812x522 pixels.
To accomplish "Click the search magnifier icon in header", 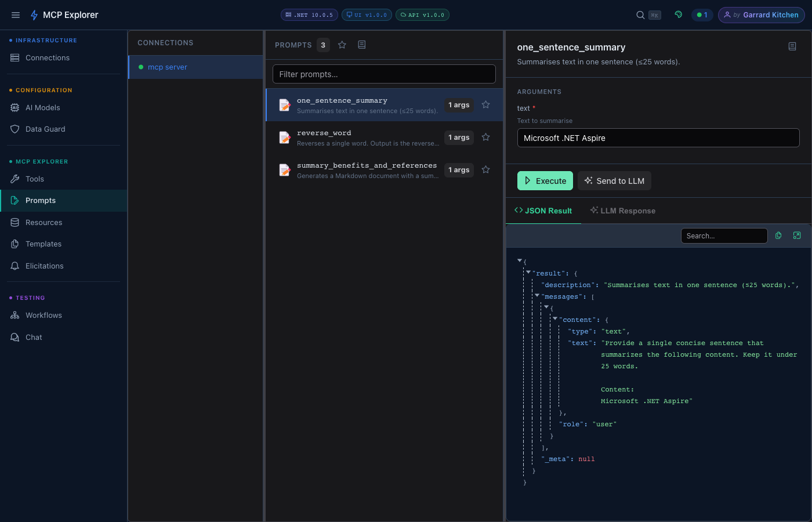I will coord(640,15).
